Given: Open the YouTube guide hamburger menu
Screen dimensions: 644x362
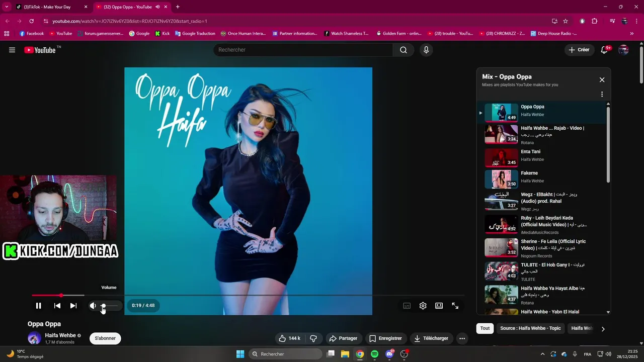Looking at the screenshot, I should tap(12, 50).
